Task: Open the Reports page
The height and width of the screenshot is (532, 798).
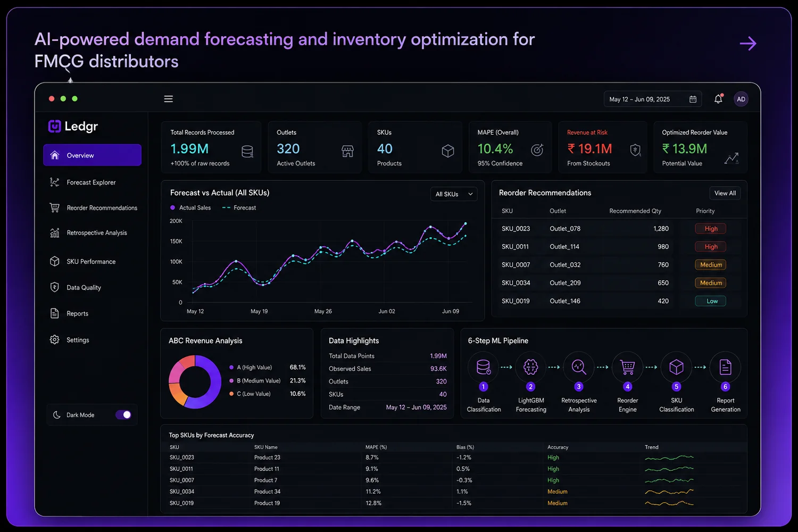Action: [x=78, y=314]
